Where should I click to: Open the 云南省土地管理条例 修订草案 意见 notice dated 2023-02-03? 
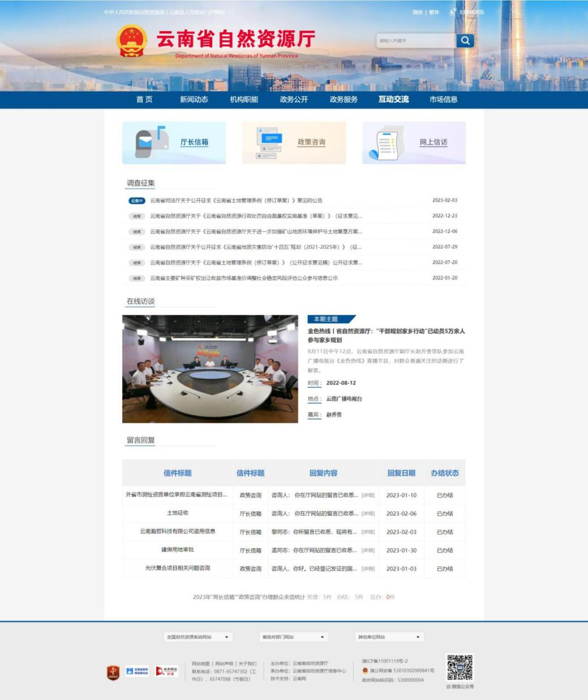coord(236,200)
